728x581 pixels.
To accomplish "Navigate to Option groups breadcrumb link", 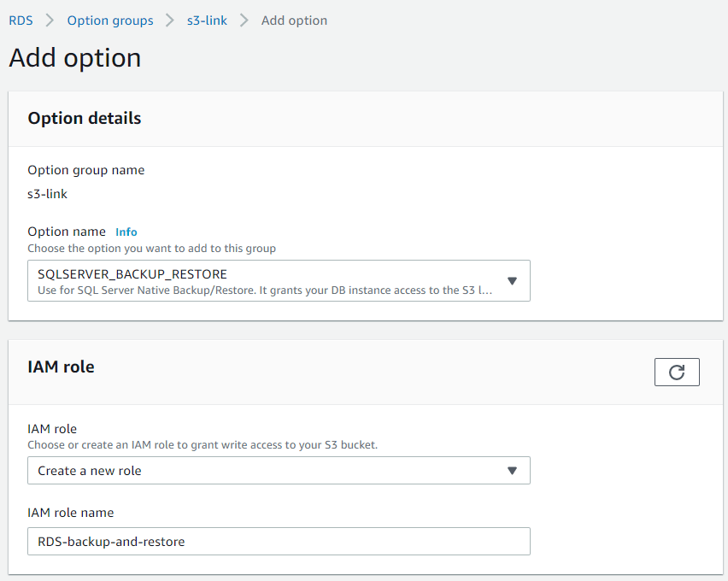I will click(x=110, y=21).
